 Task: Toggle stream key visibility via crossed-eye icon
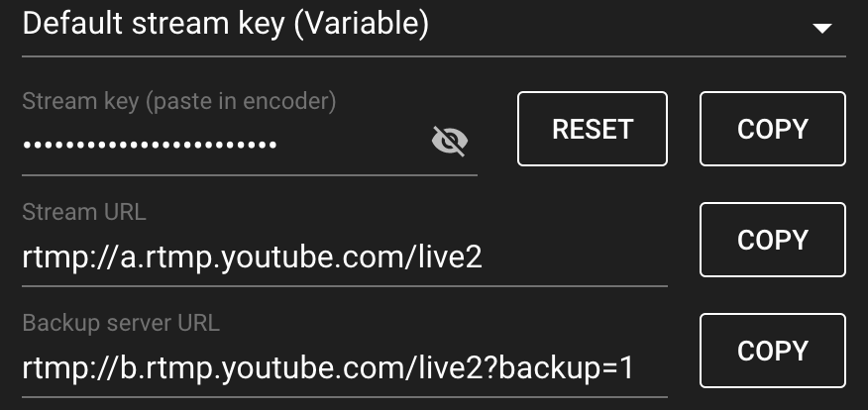point(450,141)
